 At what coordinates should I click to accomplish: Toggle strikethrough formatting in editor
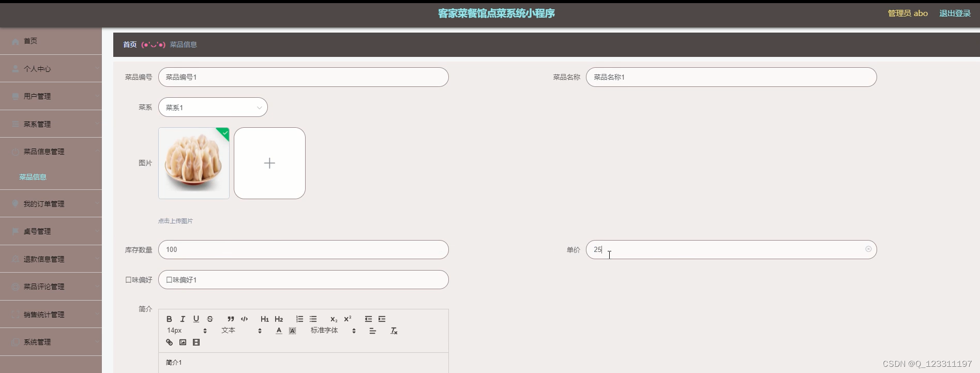point(210,319)
